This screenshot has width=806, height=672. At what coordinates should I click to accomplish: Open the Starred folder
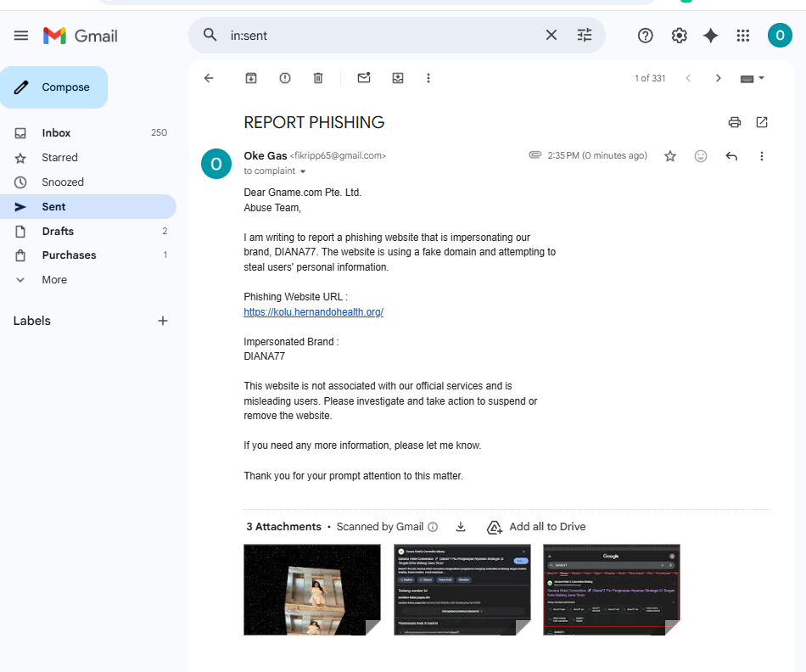click(88, 157)
